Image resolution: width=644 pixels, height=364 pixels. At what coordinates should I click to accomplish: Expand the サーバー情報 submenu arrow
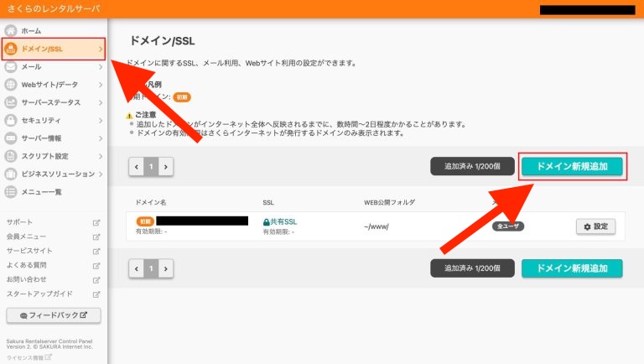click(100, 138)
